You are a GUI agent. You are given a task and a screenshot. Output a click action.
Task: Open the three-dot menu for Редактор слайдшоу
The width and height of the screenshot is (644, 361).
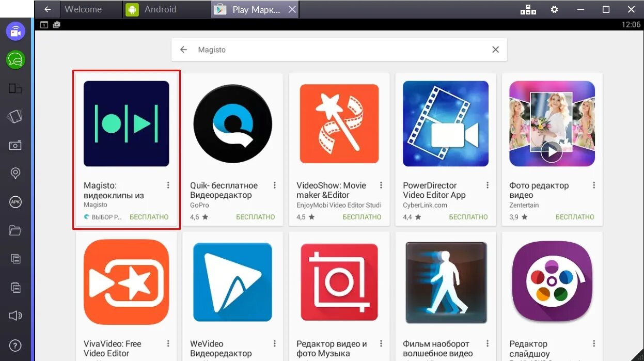(594, 344)
